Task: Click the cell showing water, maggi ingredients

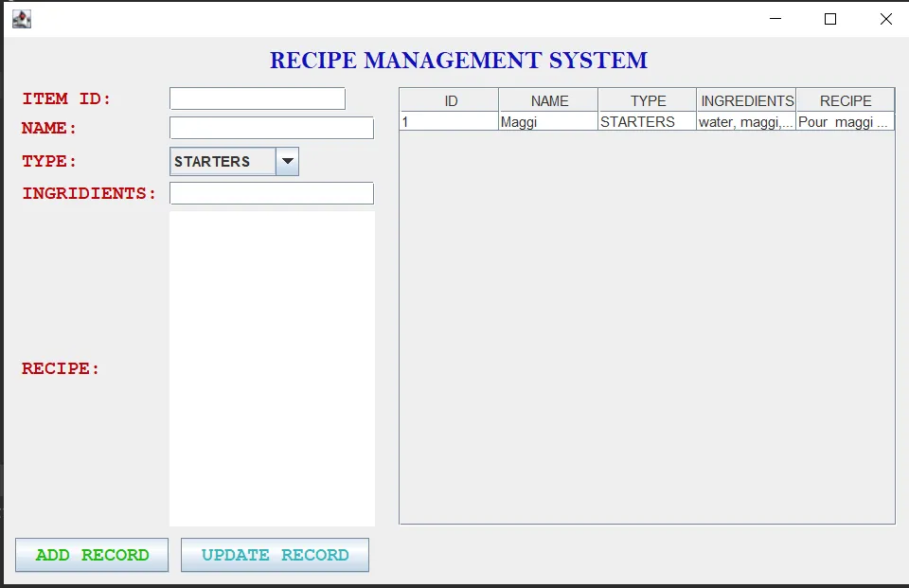Action: click(x=747, y=121)
